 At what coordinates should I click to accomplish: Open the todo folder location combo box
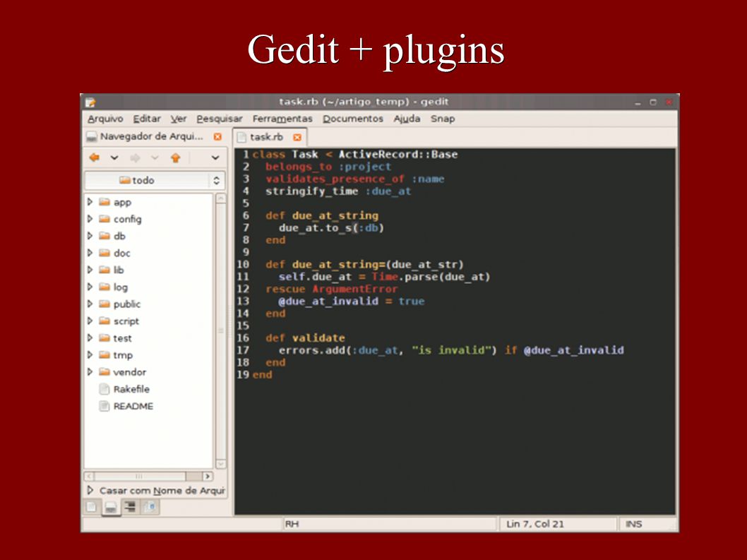[155, 180]
